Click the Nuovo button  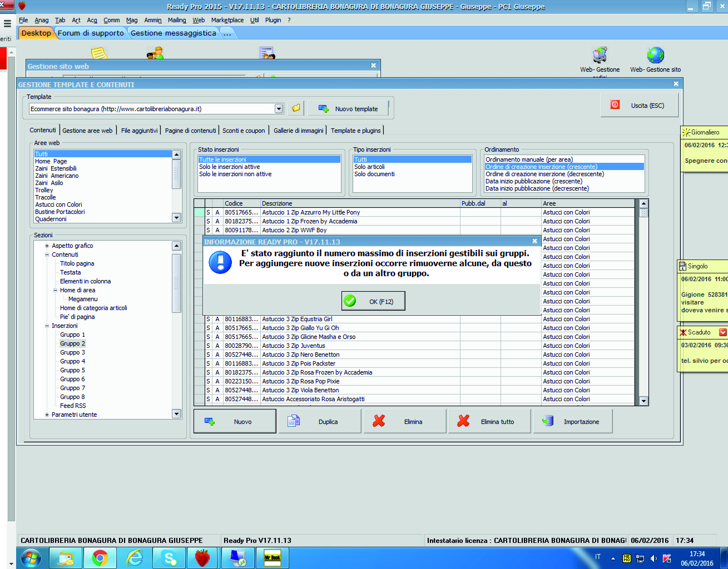tap(235, 422)
